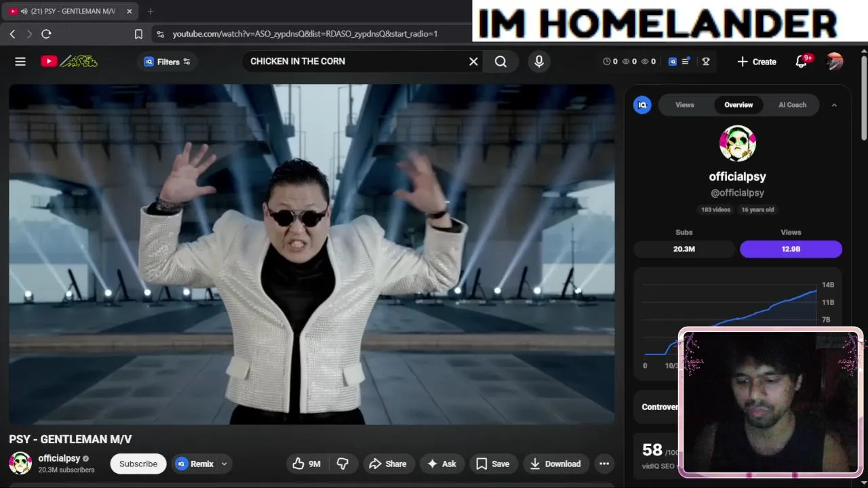Click the PSY - GENTLEMAN M/V title
This screenshot has width=868, height=488.
coord(71,439)
